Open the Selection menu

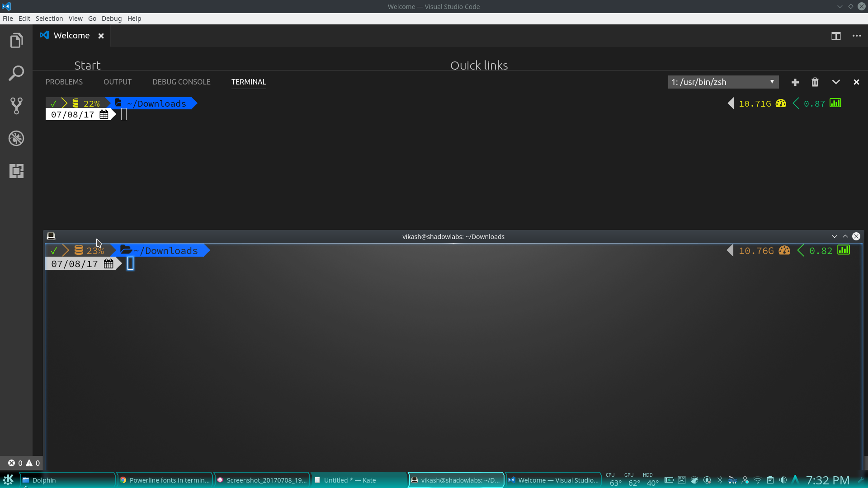49,19
